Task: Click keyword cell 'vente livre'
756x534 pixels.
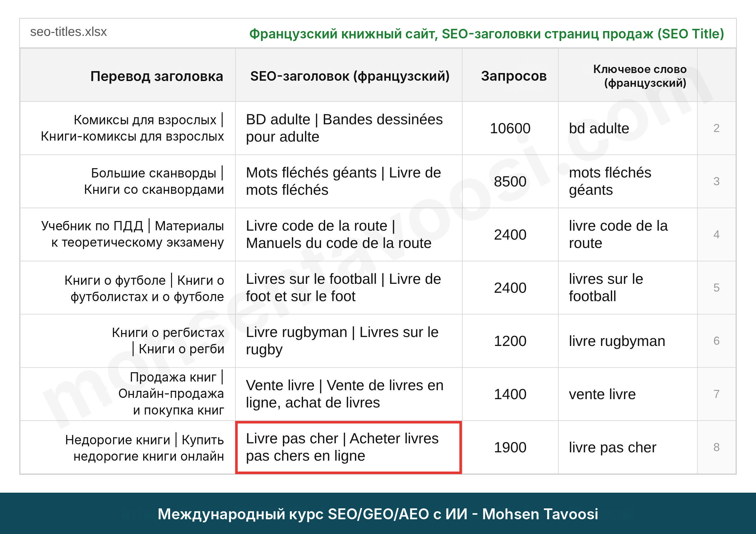Action: pyautogui.click(x=628, y=394)
